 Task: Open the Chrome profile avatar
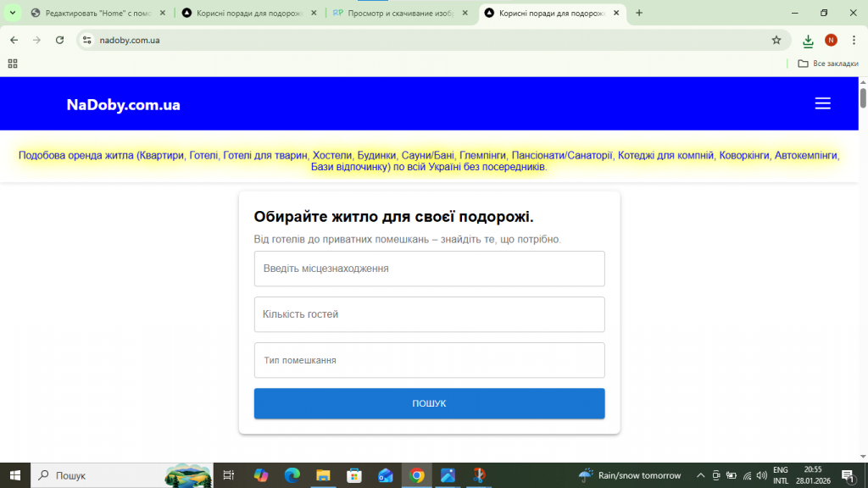tap(831, 40)
